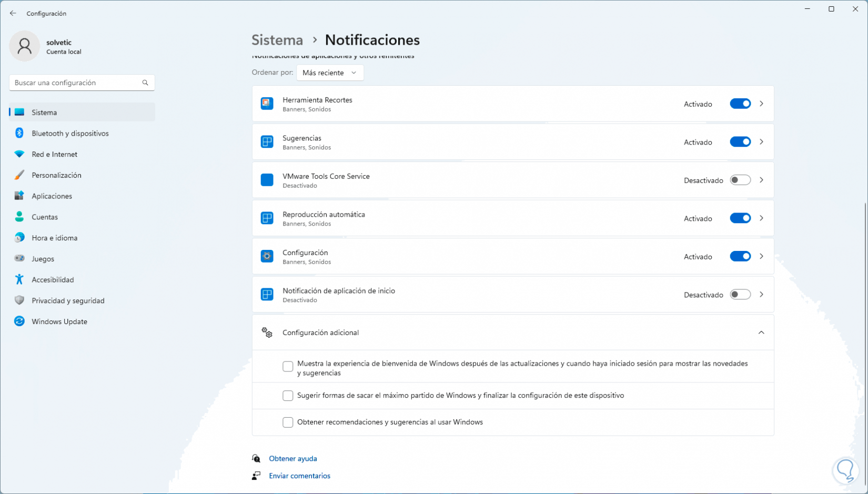868x494 pixels.
Task: Click the Herramienta Recortes app icon
Action: tap(267, 104)
